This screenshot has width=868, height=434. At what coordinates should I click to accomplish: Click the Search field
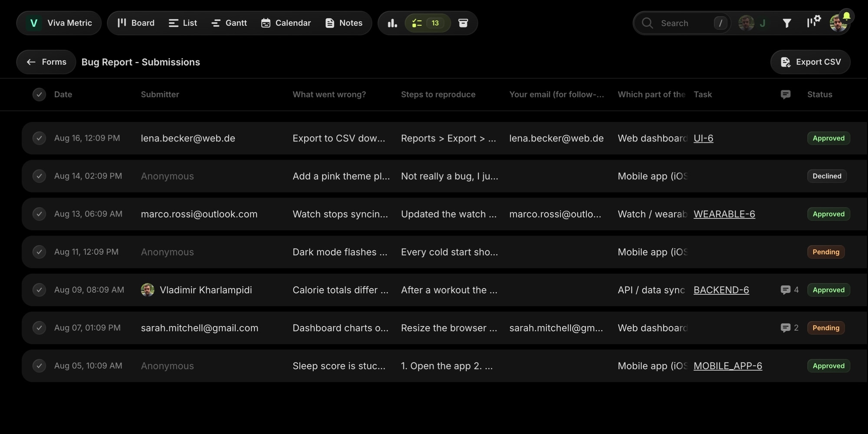pos(682,23)
